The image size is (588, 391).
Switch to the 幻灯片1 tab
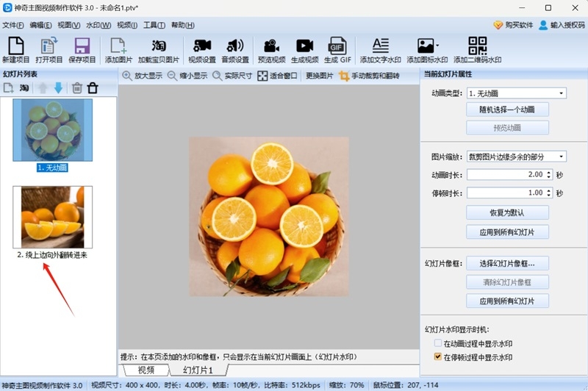point(198,370)
